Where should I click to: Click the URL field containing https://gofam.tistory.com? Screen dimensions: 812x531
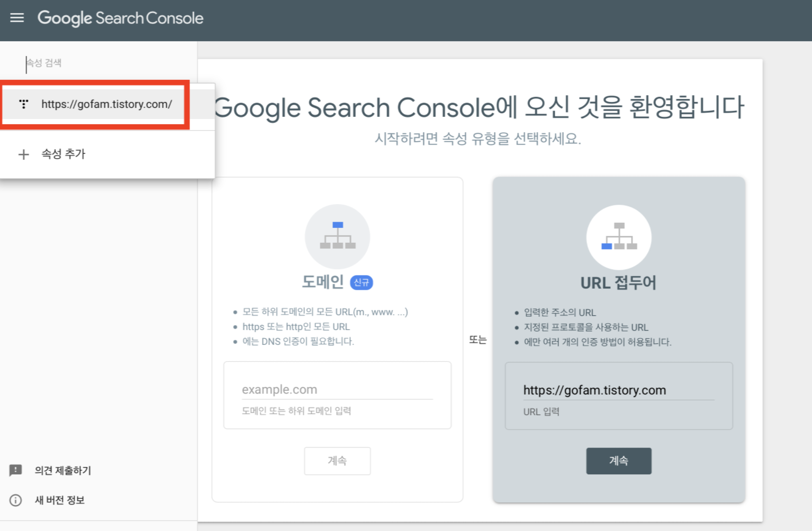tap(619, 390)
